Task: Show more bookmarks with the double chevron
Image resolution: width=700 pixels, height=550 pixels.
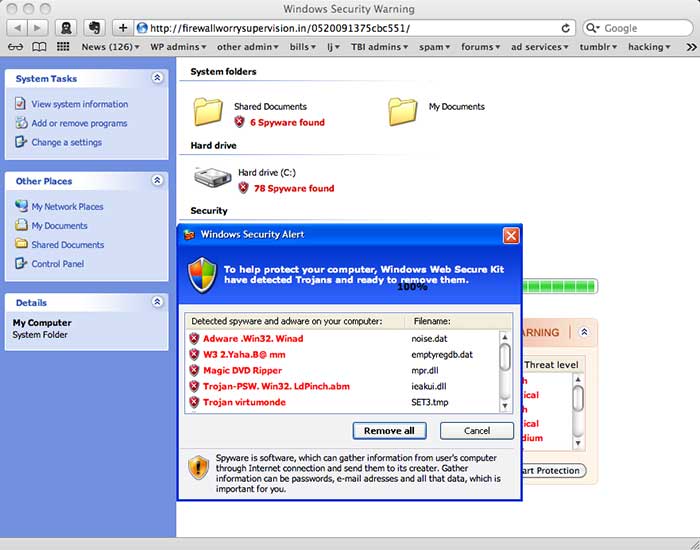Action: tap(691, 47)
